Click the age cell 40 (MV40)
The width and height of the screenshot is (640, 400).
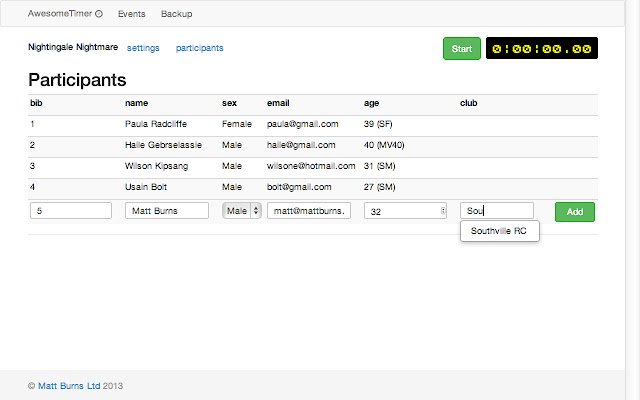point(384,145)
